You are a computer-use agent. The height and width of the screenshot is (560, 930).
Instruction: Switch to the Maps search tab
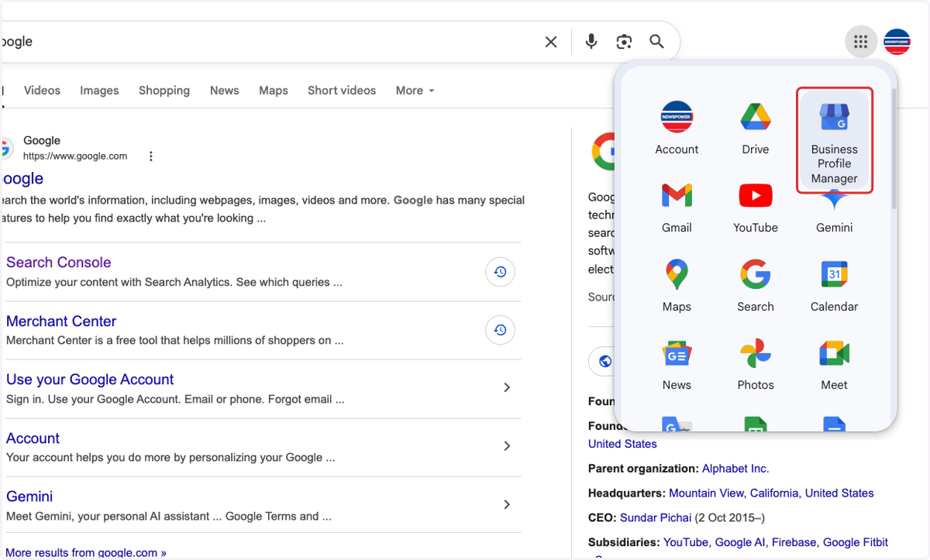coord(274,91)
